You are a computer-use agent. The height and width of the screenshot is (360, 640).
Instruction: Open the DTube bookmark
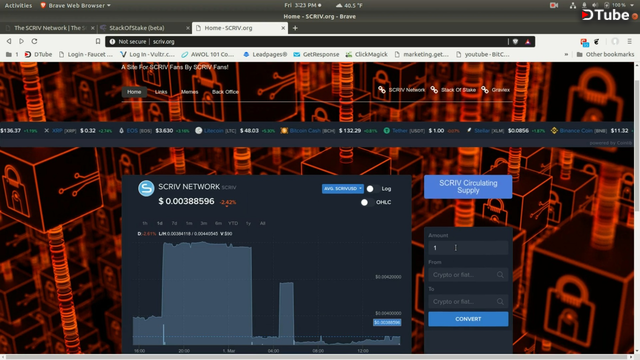pyautogui.click(x=38, y=54)
